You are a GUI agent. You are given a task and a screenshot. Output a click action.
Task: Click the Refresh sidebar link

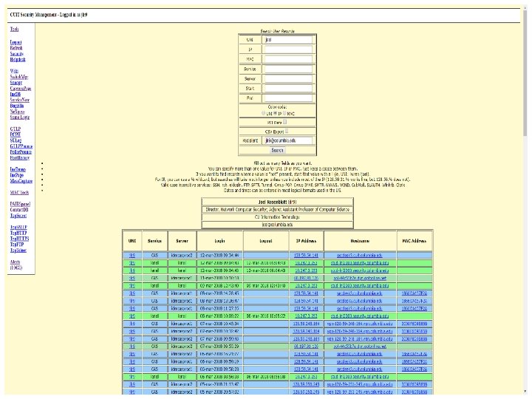(x=16, y=48)
